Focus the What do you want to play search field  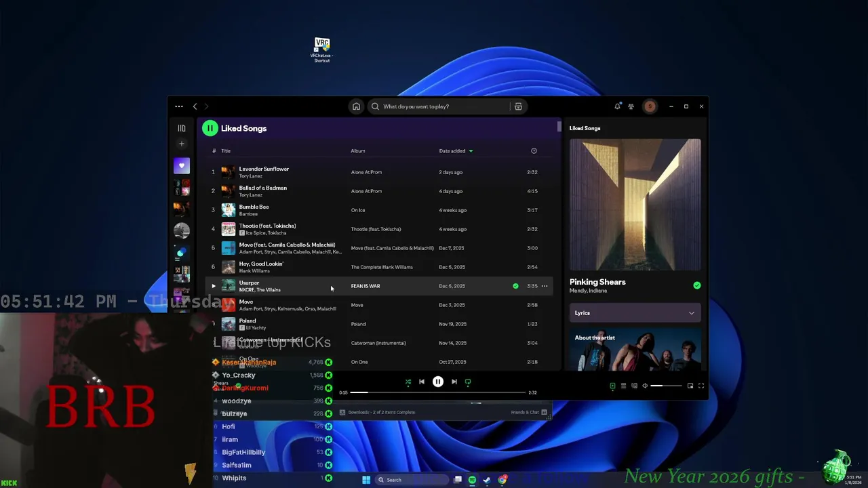click(441, 106)
